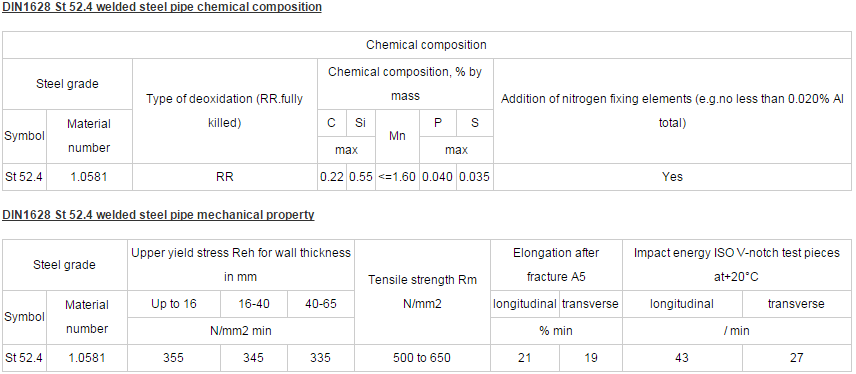Click longitudinal elongation value 21
This screenshot has height=374, width=856.
(525, 358)
